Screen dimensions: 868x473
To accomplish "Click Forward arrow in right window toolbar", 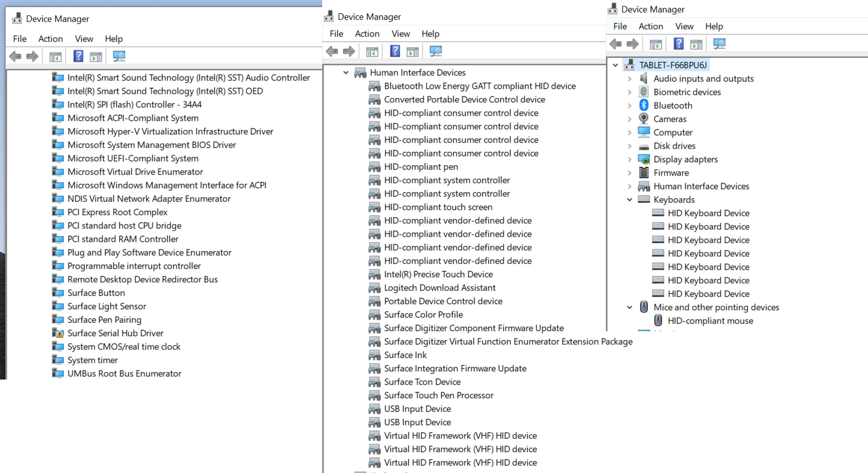I will pos(632,44).
